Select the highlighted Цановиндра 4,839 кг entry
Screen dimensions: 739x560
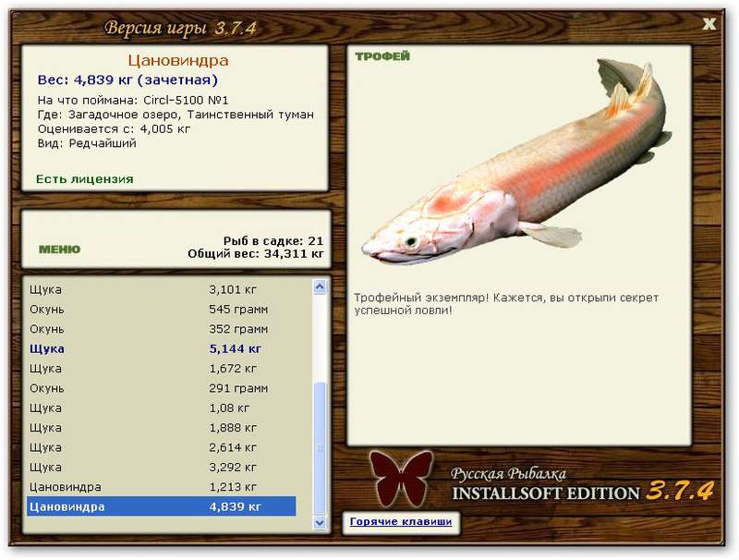pyautogui.click(x=161, y=506)
